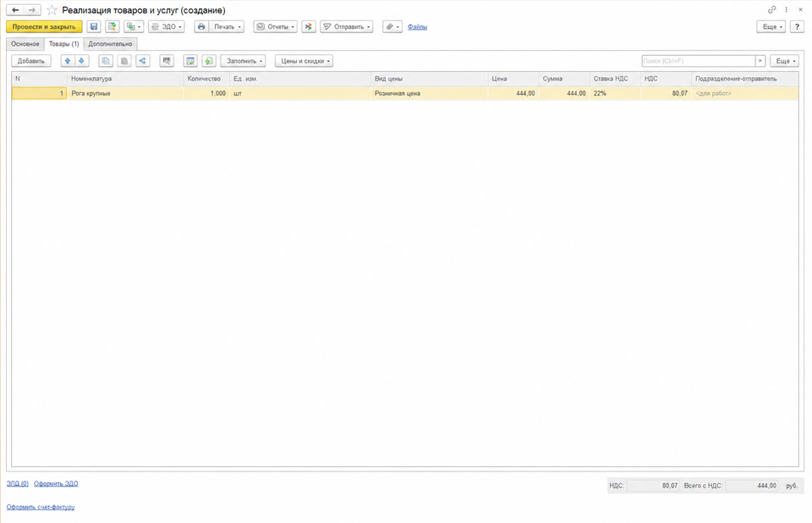812x523 pixels.
Task: Save the document with floppy disk icon
Action: 94,26
